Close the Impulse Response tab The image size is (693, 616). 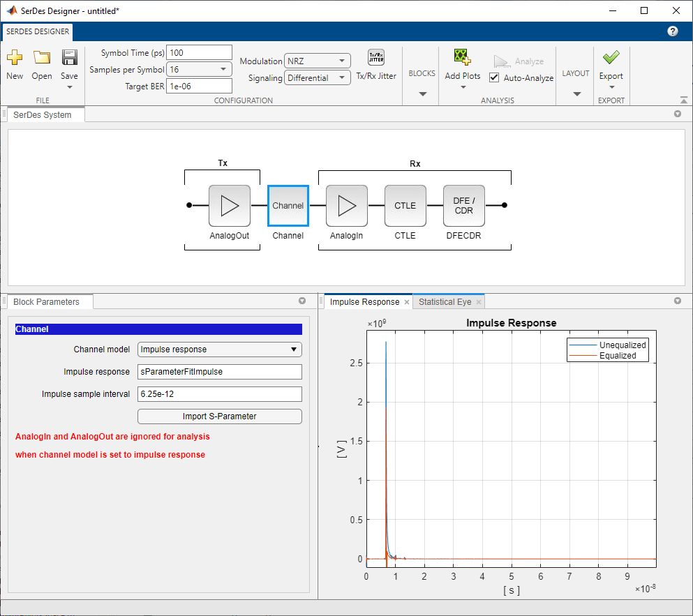(407, 302)
